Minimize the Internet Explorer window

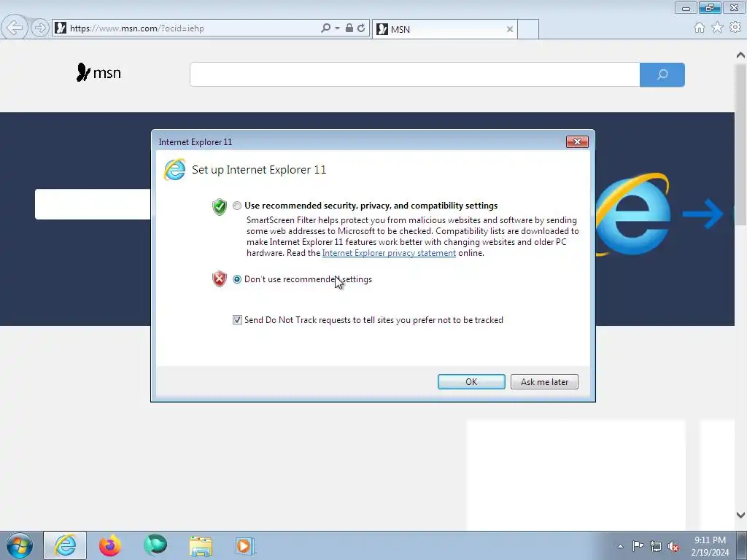click(x=686, y=8)
